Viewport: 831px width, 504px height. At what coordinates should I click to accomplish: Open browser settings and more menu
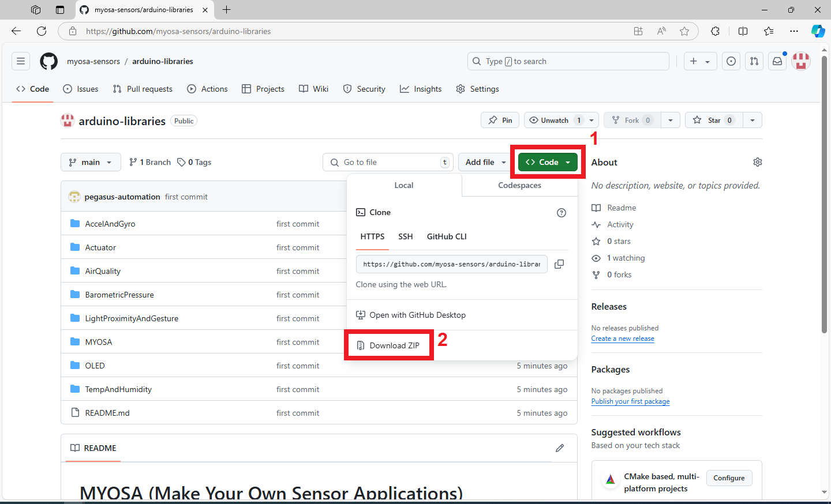794,31
